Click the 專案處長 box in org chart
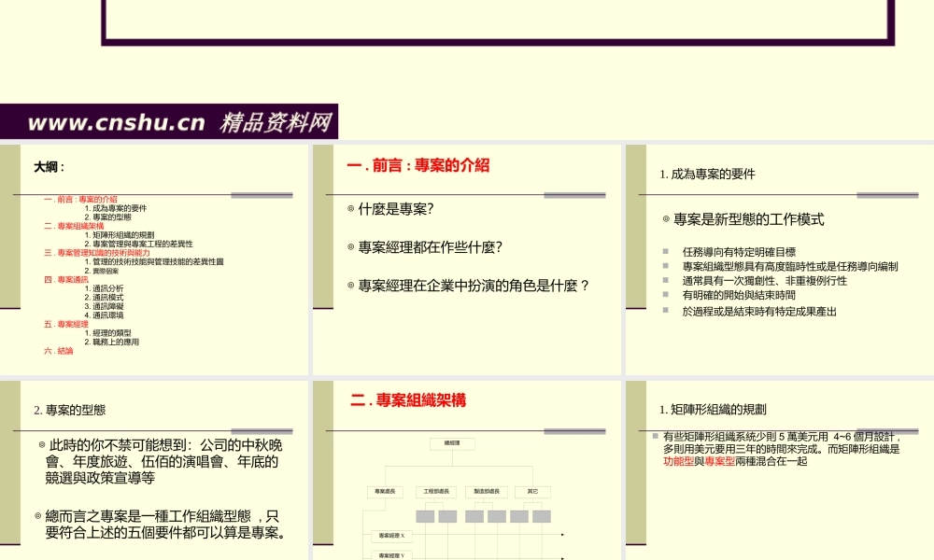Viewport: 934px width, 560px height. [x=385, y=492]
